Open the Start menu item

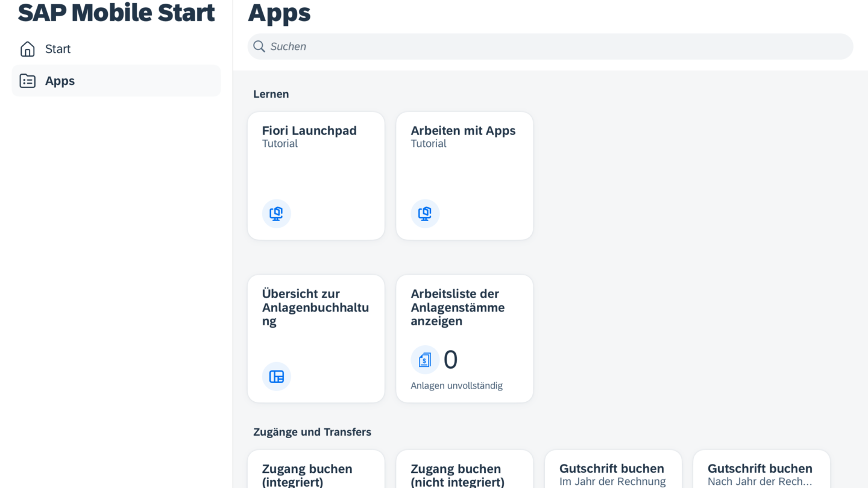(58, 49)
